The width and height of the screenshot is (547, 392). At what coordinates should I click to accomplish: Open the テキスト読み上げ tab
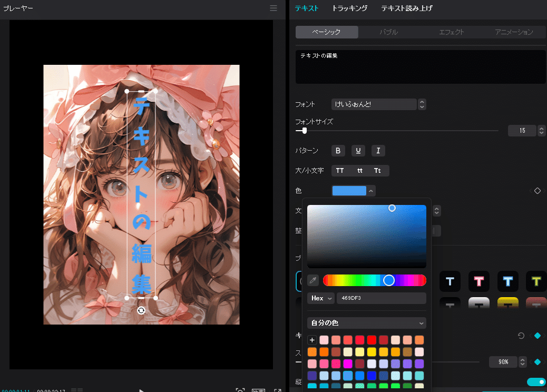click(406, 8)
